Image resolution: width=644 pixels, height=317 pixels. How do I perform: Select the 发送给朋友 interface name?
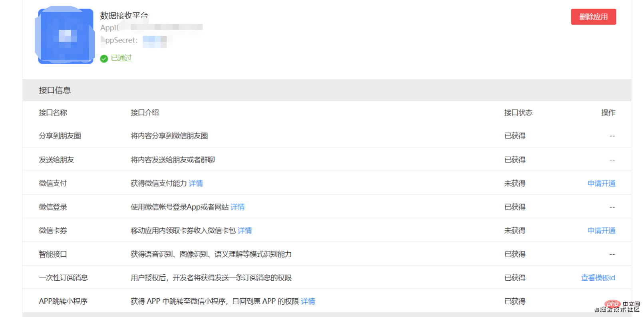pos(56,160)
